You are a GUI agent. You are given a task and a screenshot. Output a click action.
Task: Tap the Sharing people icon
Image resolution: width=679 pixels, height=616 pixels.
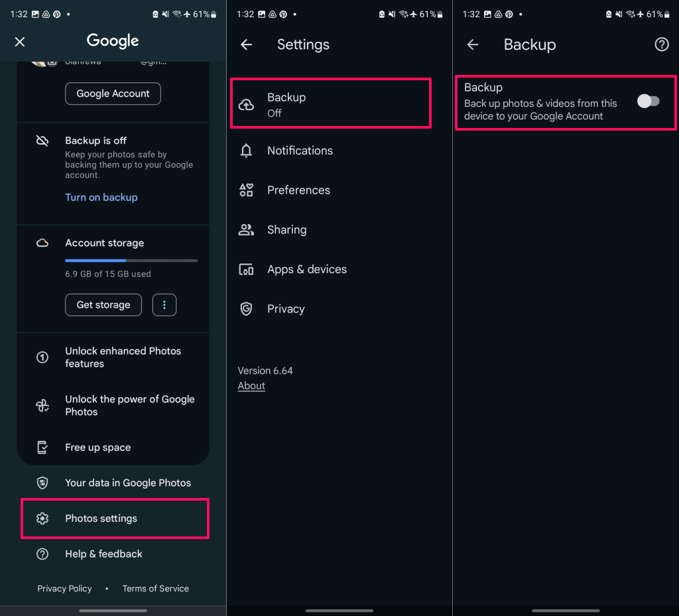pos(246,230)
